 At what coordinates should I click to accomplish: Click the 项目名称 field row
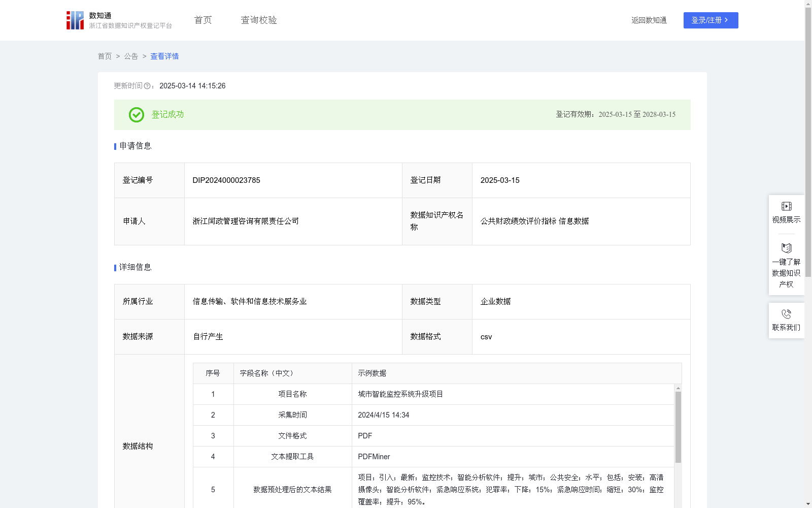[x=434, y=394]
